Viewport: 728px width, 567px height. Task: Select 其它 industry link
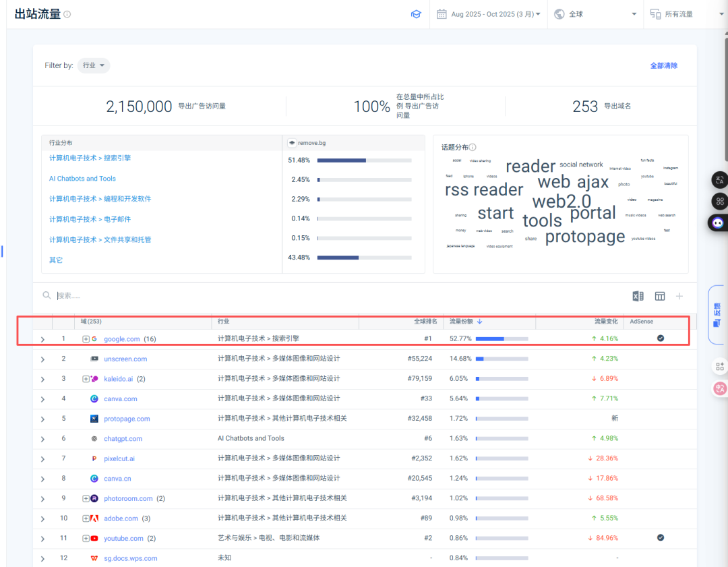click(x=56, y=260)
